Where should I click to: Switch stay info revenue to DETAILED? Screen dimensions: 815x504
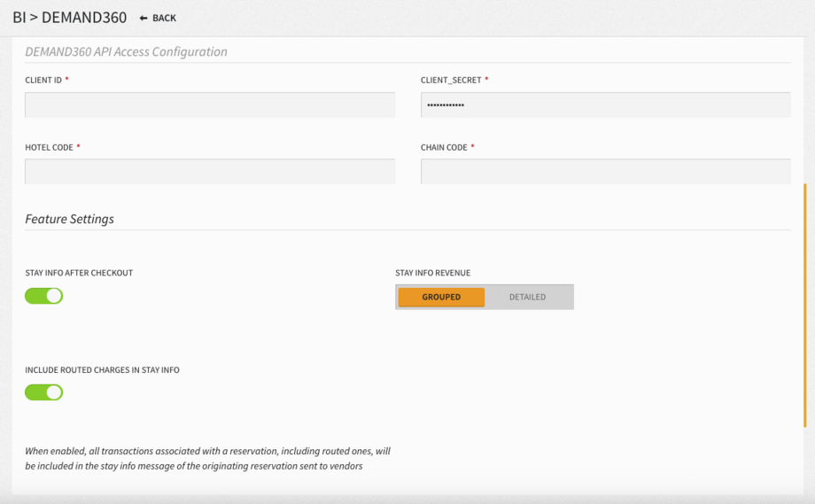coord(528,298)
